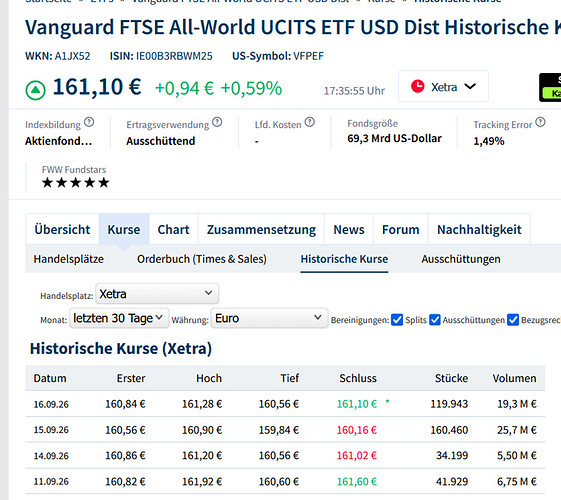Open the Handelsplatz Xetra dropdown

point(157,294)
